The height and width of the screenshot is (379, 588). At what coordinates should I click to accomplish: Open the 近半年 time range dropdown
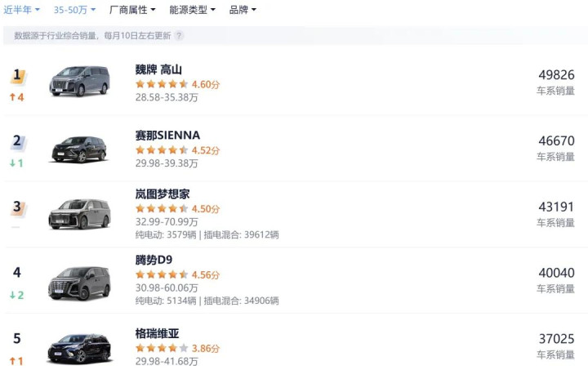tap(22, 11)
